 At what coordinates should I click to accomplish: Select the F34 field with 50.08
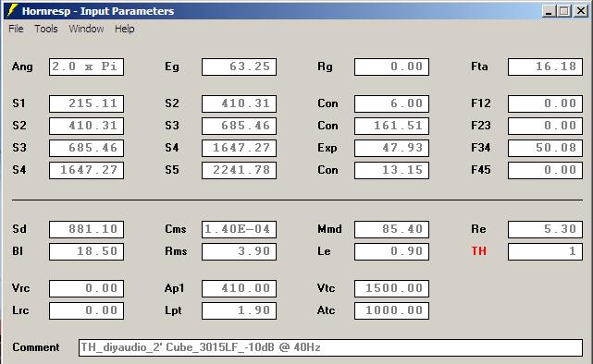click(x=545, y=148)
